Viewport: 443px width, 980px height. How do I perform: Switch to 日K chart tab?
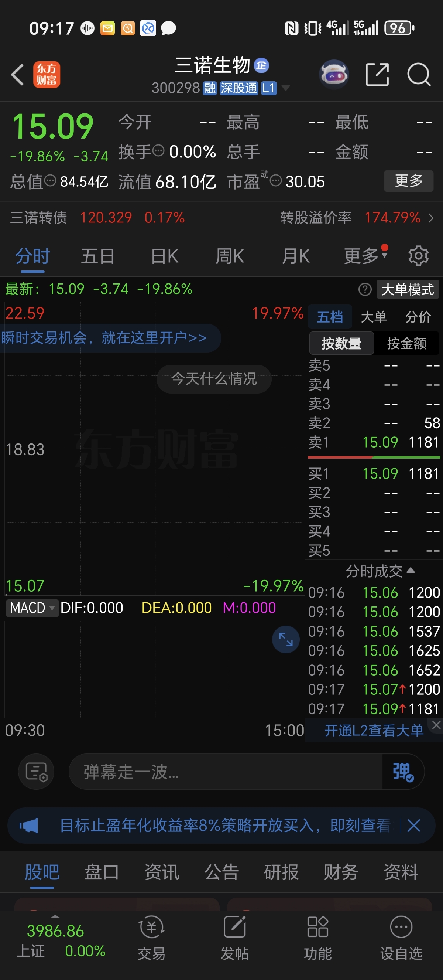[x=165, y=256]
